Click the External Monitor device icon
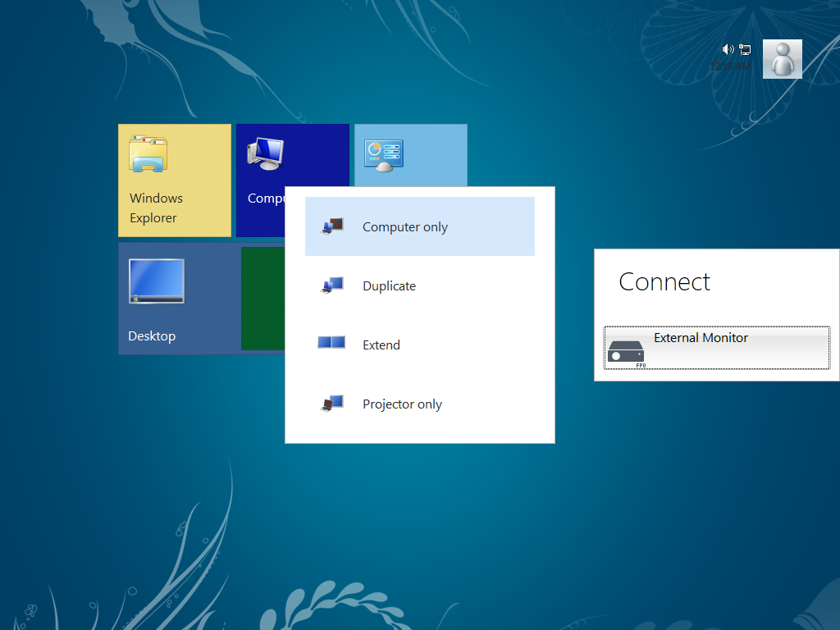The height and width of the screenshot is (630, 840). coord(626,353)
